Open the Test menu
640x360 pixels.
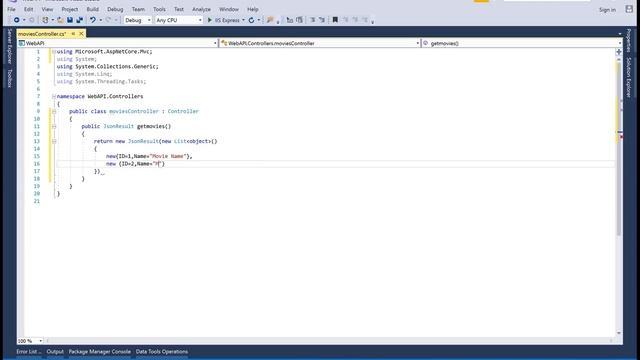click(179, 9)
